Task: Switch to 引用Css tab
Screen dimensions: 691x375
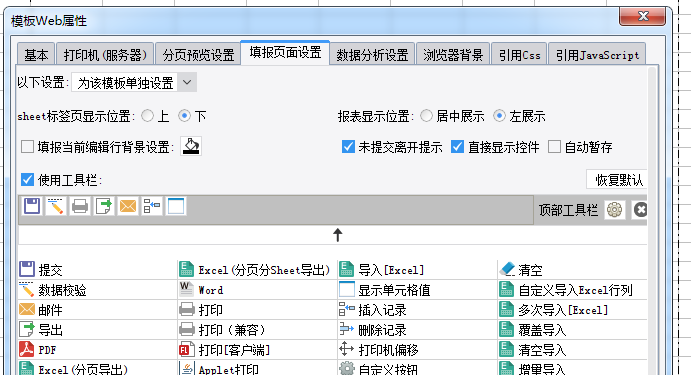Action: tap(519, 55)
